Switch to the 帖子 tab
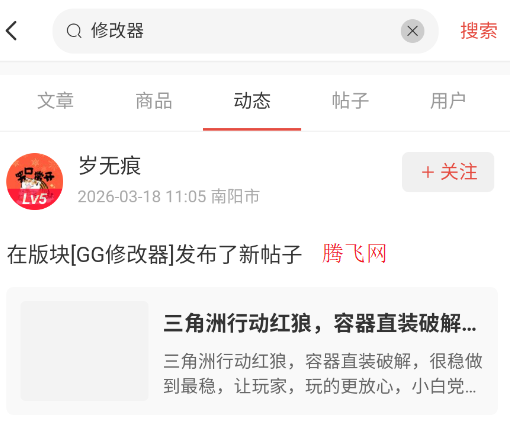The image size is (510, 430). 350,101
